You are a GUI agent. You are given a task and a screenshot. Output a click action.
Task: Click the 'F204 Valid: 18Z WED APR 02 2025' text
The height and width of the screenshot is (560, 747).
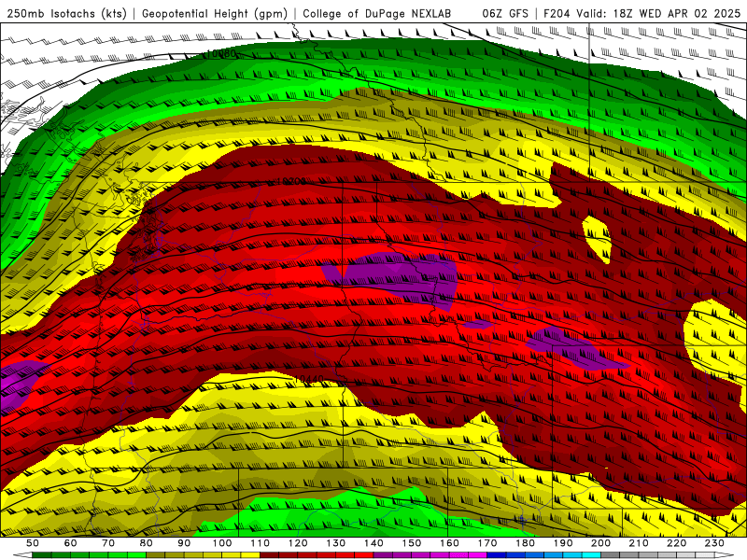coord(641,13)
